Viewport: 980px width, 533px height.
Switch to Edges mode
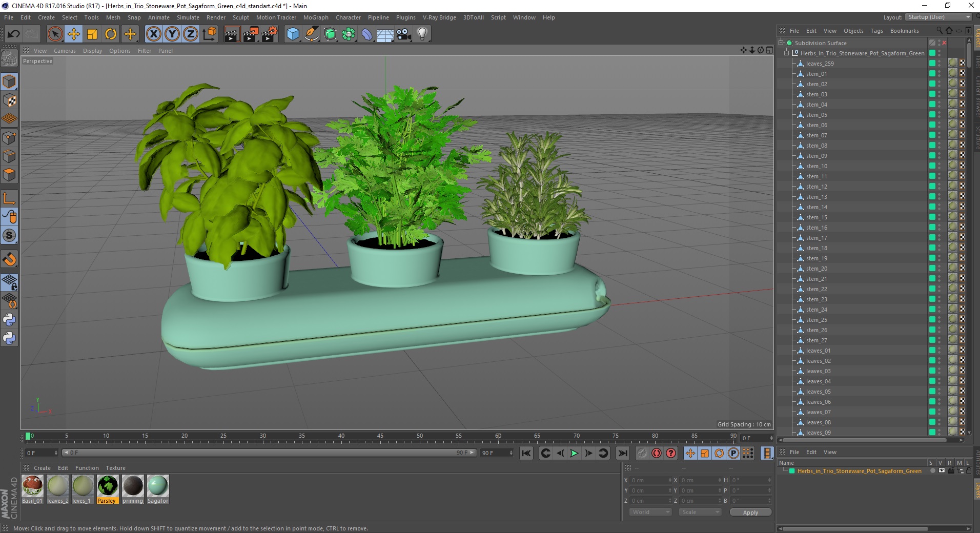point(9,156)
